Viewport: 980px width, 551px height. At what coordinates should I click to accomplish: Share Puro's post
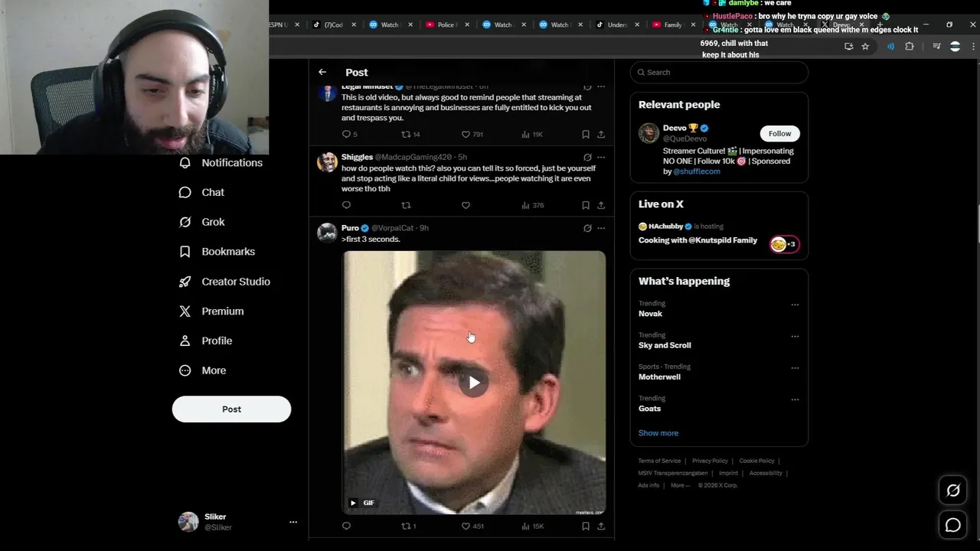[x=601, y=526]
